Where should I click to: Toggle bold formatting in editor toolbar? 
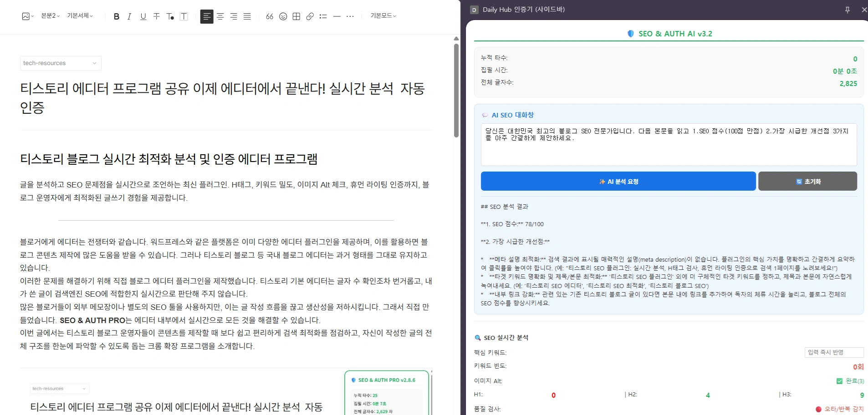(x=117, y=16)
